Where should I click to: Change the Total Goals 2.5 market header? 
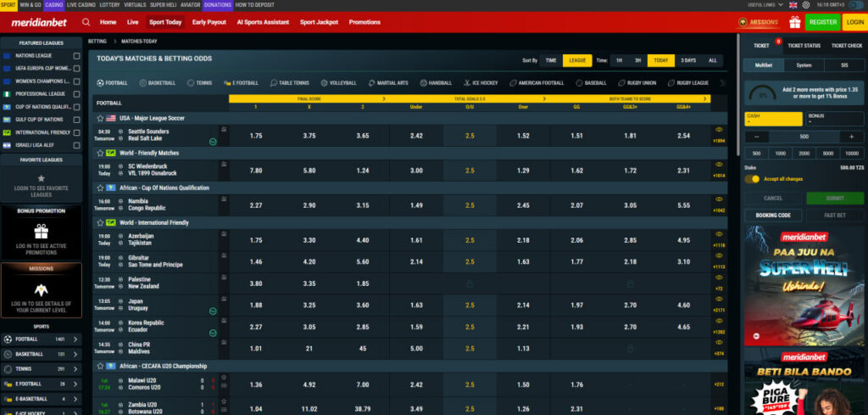click(470, 98)
